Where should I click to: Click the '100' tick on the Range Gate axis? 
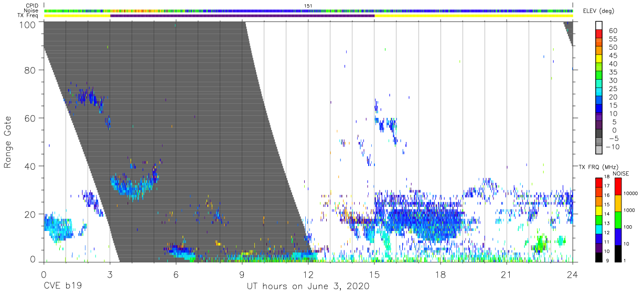[x=27, y=24]
